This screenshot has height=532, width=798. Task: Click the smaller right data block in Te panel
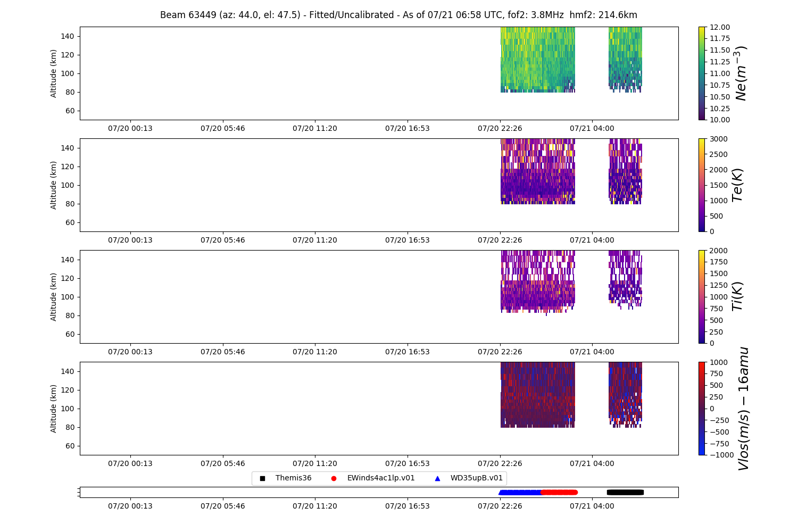(625, 170)
